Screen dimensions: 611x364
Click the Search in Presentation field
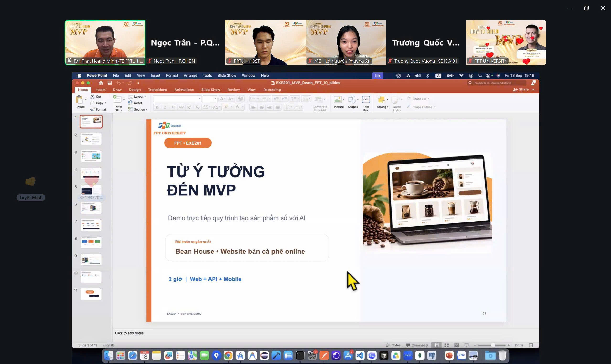tap(497, 83)
